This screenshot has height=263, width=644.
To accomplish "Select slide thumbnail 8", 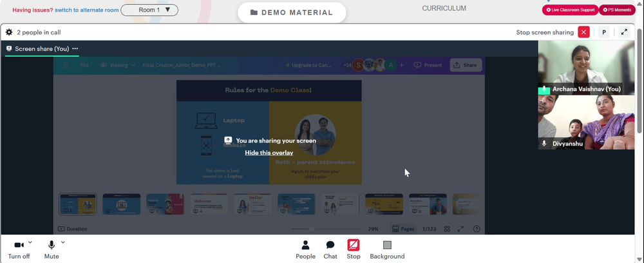I will (x=384, y=204).
